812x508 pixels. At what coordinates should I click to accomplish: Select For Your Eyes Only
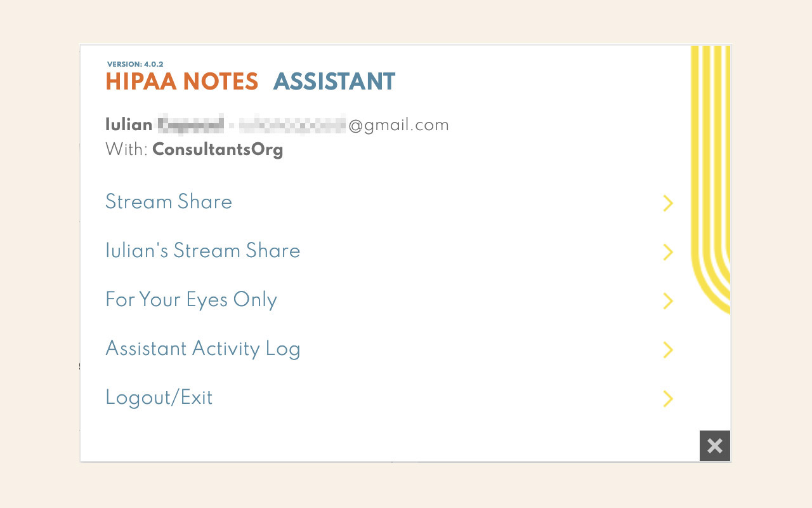191,300
